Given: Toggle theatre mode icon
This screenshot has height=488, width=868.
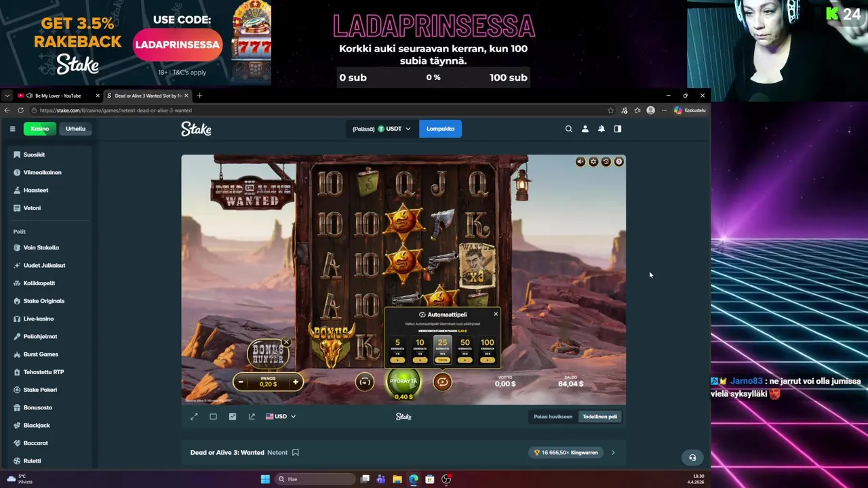Looking at the screenshot, I should click(213, 417).
